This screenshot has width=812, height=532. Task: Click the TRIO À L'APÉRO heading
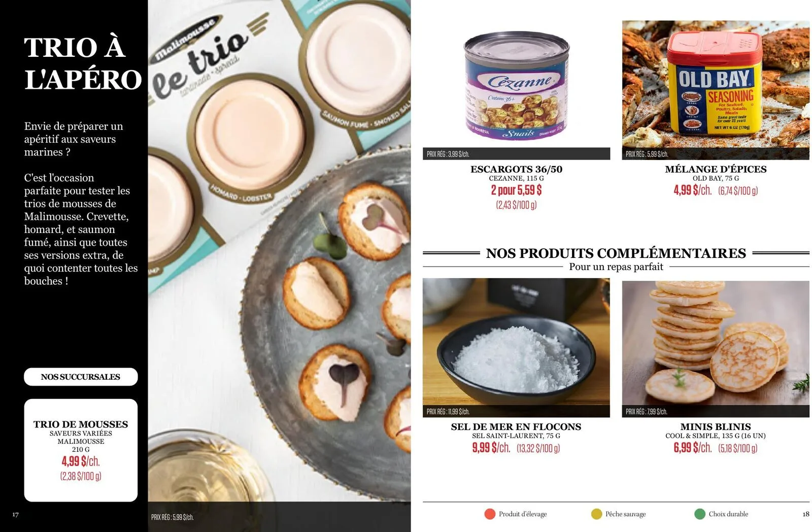(82, 63)
